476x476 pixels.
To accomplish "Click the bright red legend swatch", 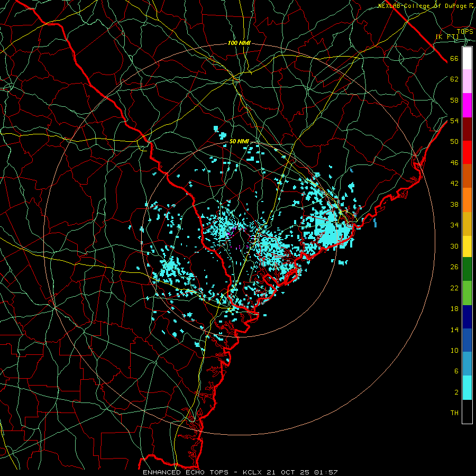I will [x=467, y=152].
